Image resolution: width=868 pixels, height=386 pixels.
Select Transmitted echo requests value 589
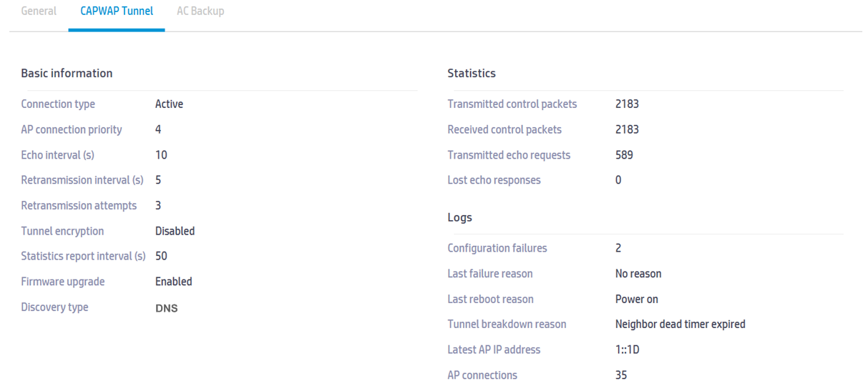point(624,155)
